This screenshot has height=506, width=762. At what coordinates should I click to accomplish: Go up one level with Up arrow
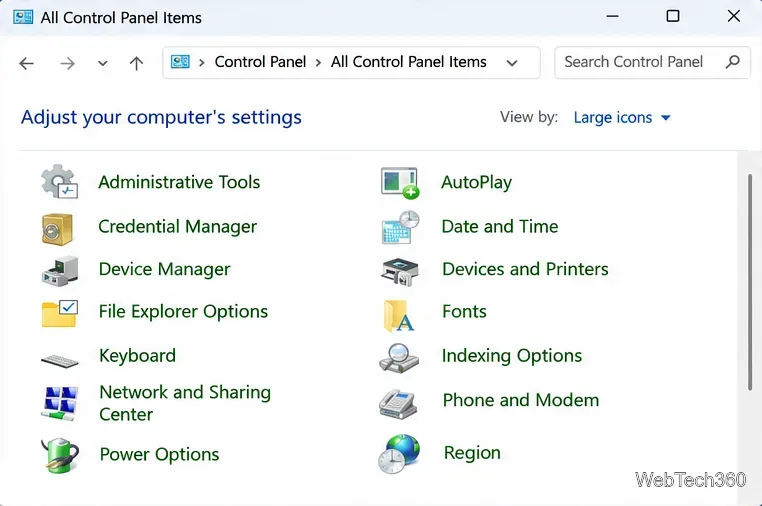pos(137,63)
